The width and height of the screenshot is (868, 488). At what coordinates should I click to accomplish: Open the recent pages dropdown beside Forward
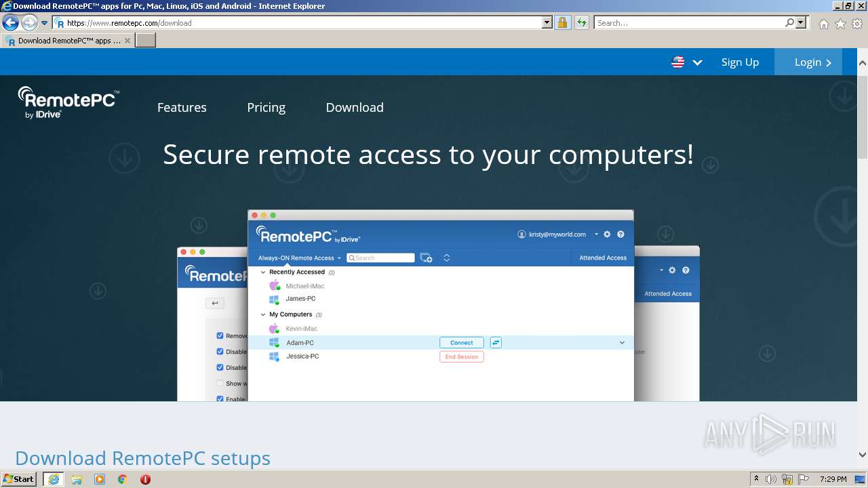[x=45, y=23]
